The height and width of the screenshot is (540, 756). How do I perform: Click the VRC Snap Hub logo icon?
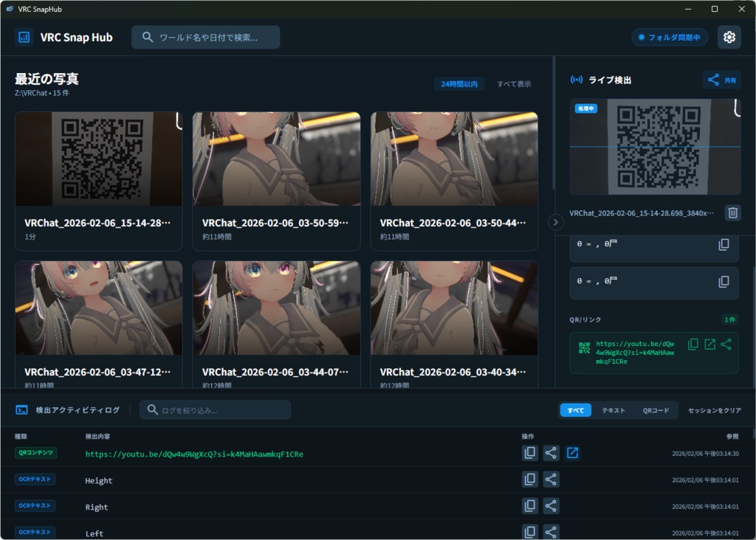click(x=24, y=37)
